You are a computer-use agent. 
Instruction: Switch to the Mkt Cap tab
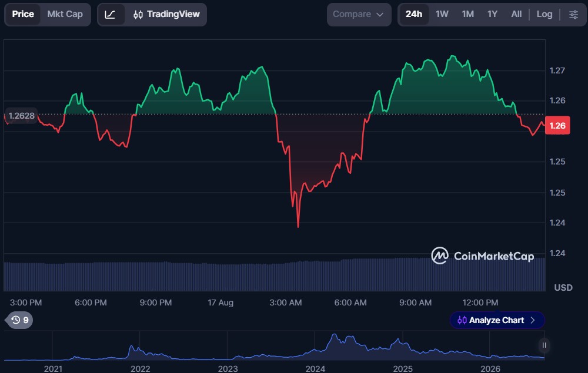pos(65,14)
